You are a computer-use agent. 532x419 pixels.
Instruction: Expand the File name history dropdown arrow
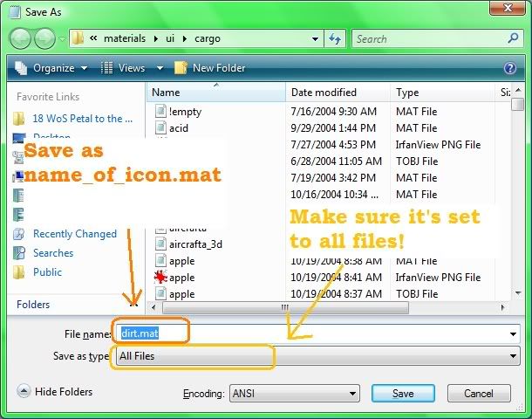coord(512,333)
